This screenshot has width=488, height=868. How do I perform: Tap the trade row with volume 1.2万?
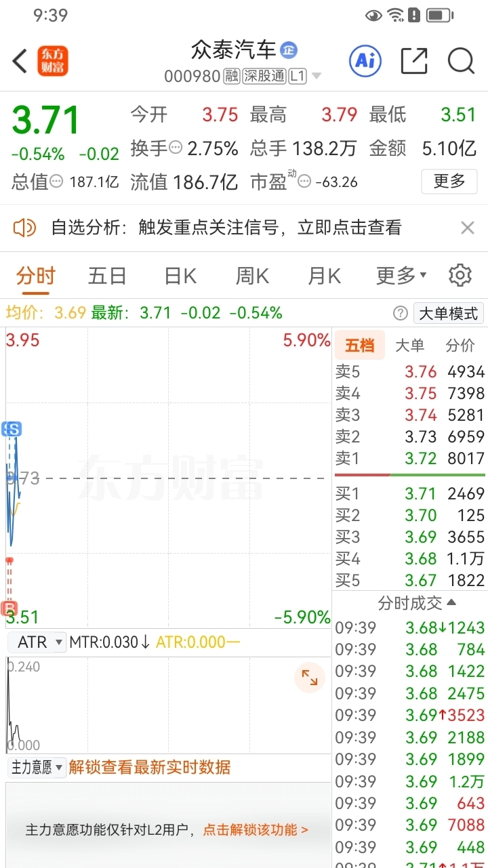click(x=410, y=781)
